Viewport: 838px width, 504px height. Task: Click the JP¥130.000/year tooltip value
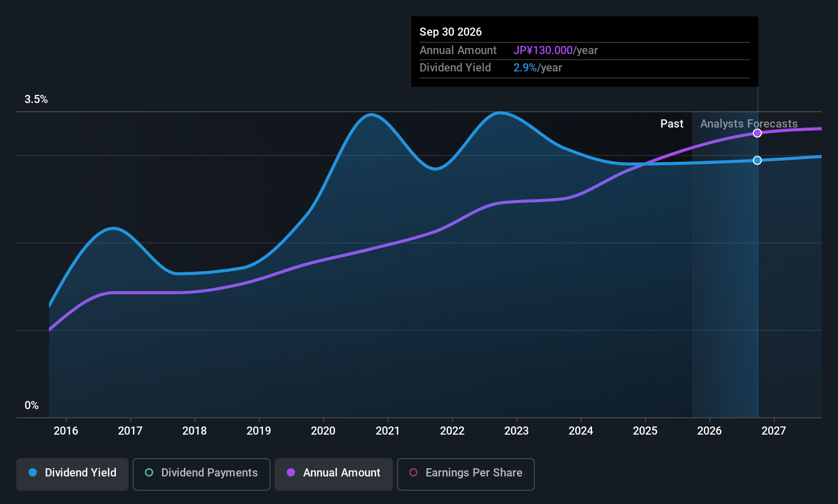click(555, 51)
